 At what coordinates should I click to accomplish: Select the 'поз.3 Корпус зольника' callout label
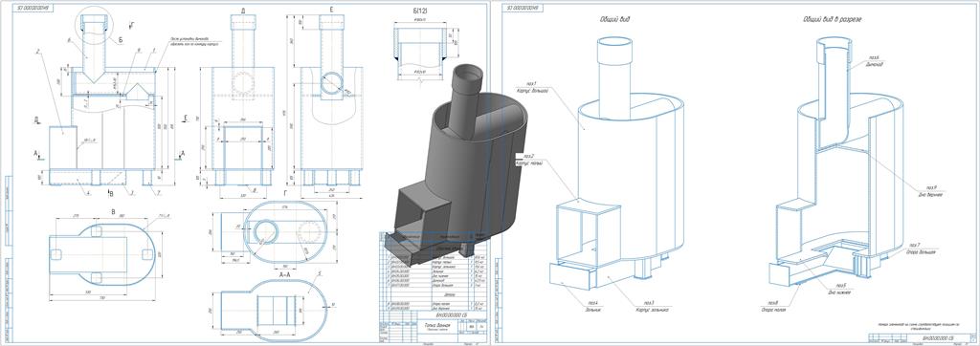[653, 306]
